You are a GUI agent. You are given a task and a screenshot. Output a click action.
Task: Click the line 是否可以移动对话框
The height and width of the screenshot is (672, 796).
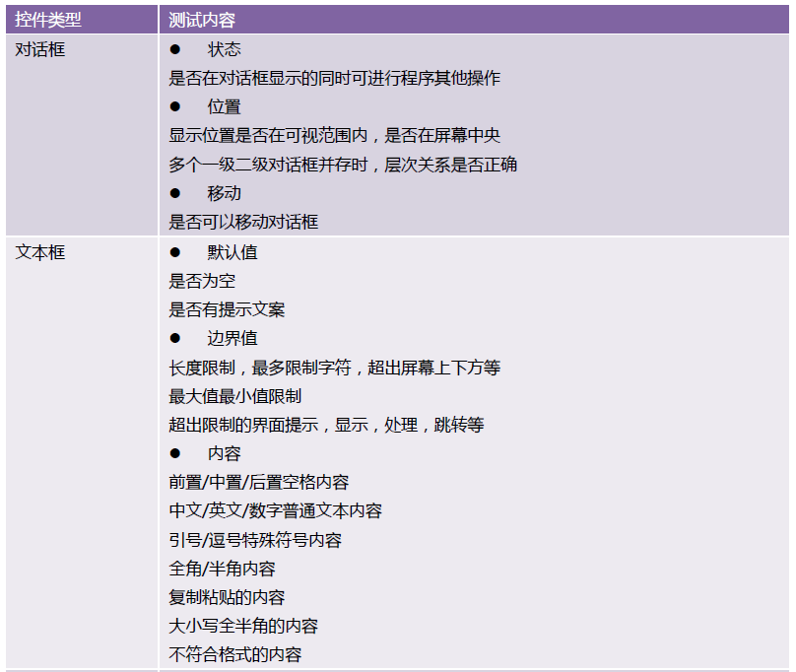coord(243,222)
